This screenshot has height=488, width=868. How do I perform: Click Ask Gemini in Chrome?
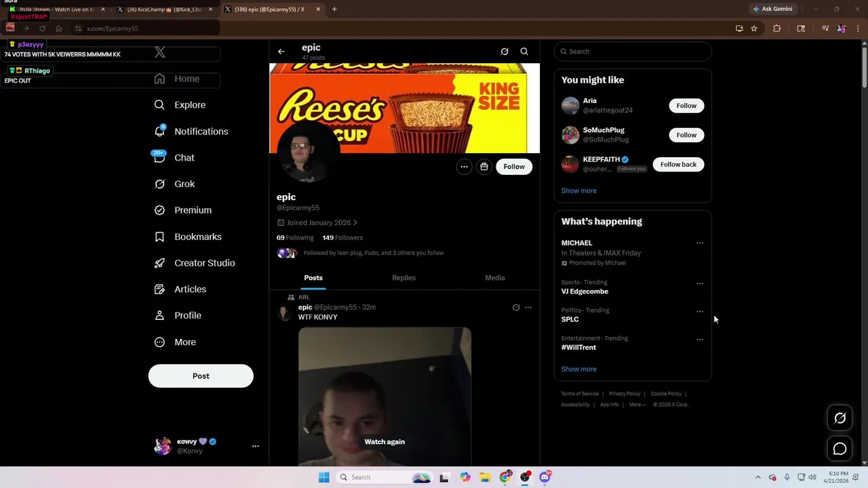coord(772,9)
